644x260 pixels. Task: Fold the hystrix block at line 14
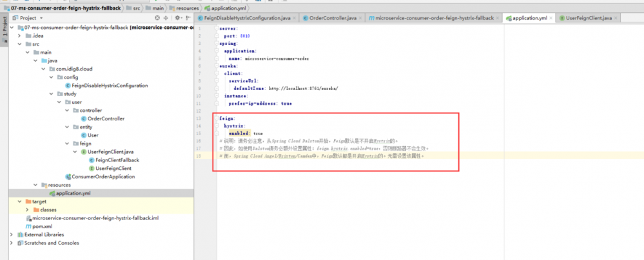(x=217, y=126)
